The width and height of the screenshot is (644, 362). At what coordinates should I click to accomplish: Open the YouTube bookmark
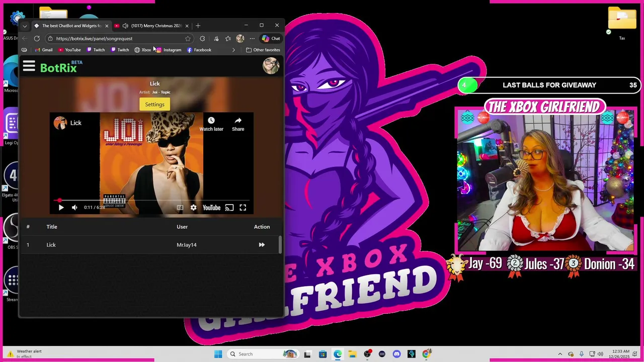(x=69, y=50)
